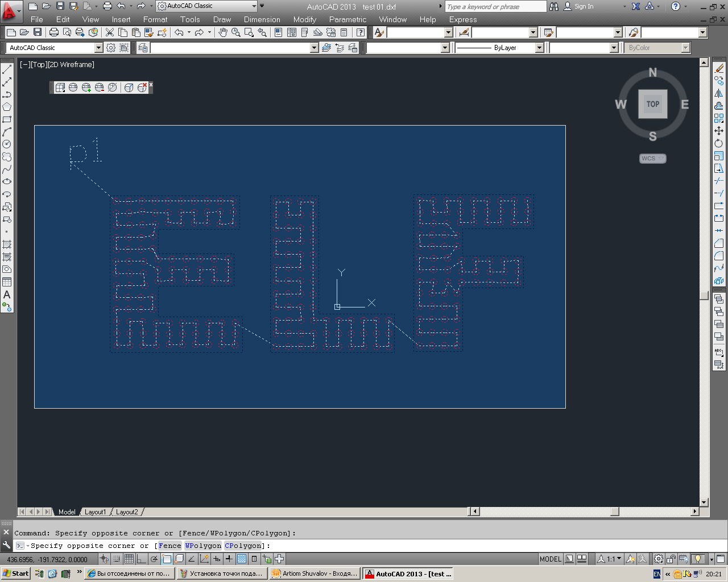Select the Circle draw tool
Screen dimensions: 728x582
pos(7,144)
